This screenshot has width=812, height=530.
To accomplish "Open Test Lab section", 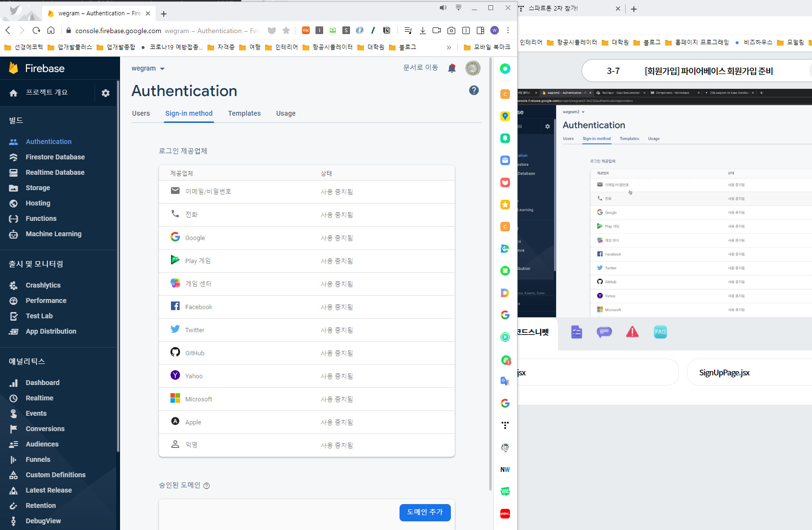I will pos(39,316).
